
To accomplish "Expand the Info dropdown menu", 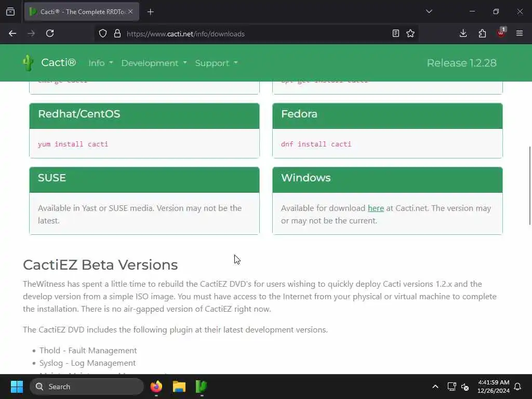I will [x=100, y=63].
